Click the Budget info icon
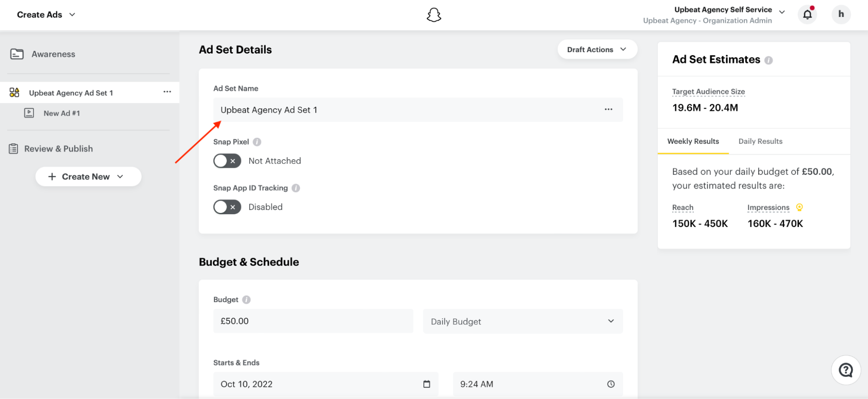 click(x=246, y=300)
